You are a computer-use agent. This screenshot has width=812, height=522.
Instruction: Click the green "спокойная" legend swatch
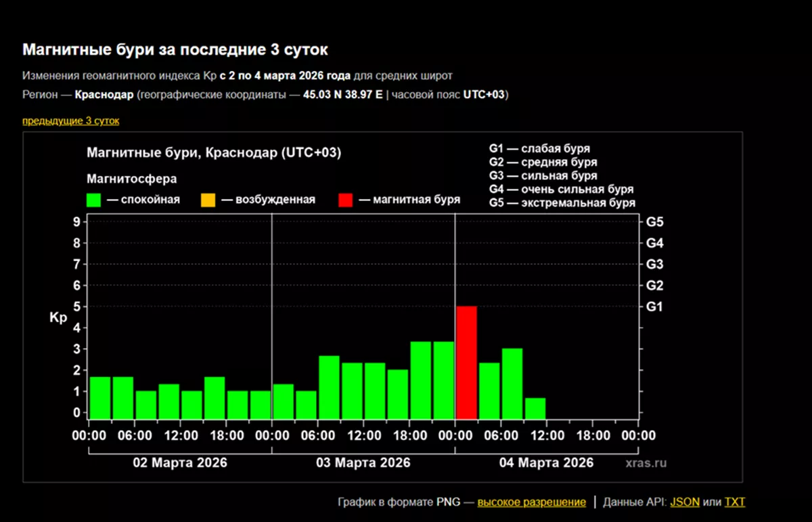(94, 200)
